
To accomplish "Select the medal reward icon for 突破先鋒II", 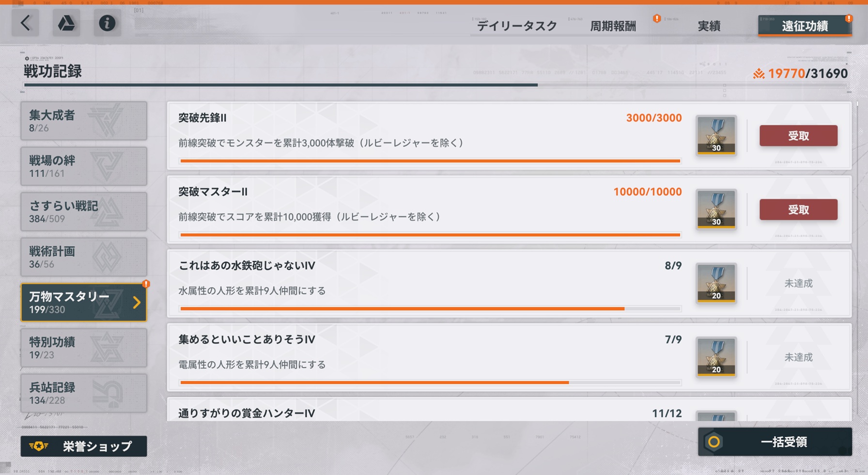I will 716,135.
